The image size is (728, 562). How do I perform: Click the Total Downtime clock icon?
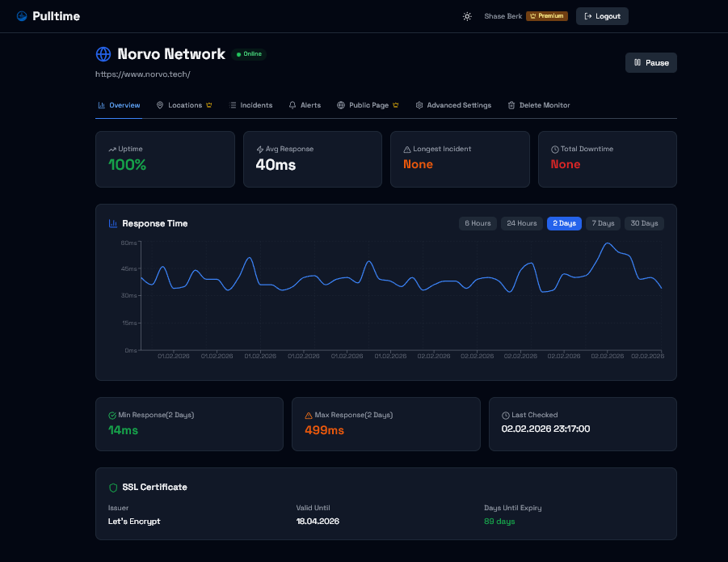[555, 150]
